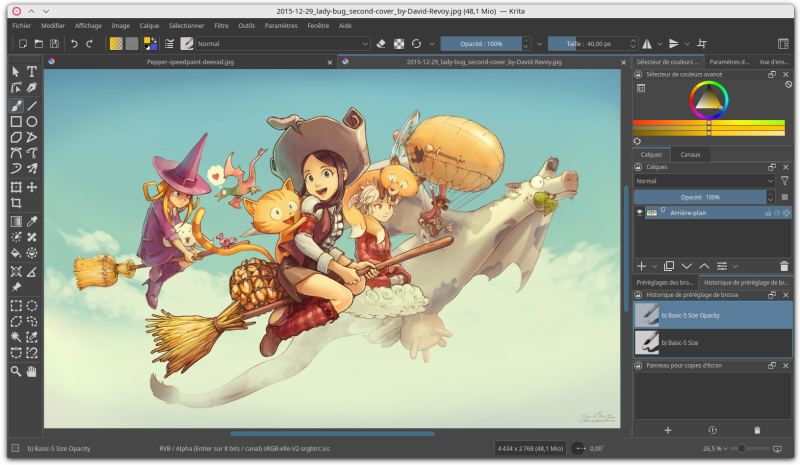Click the canvas horizontal scrollbar
The height and width of the screenshot is (465, 800).
point(332,434)
